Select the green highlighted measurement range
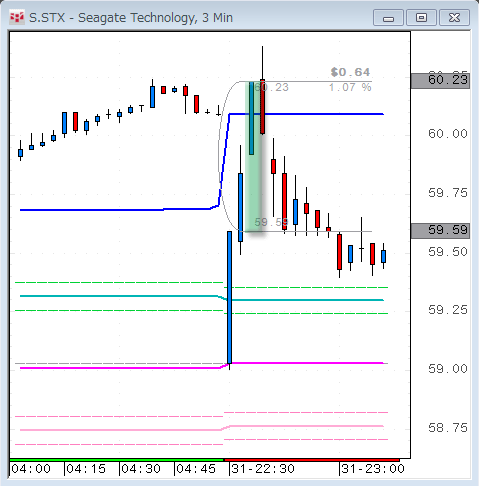Image resolution: width=479 pixels, height=486 pixels. point(253,157)
